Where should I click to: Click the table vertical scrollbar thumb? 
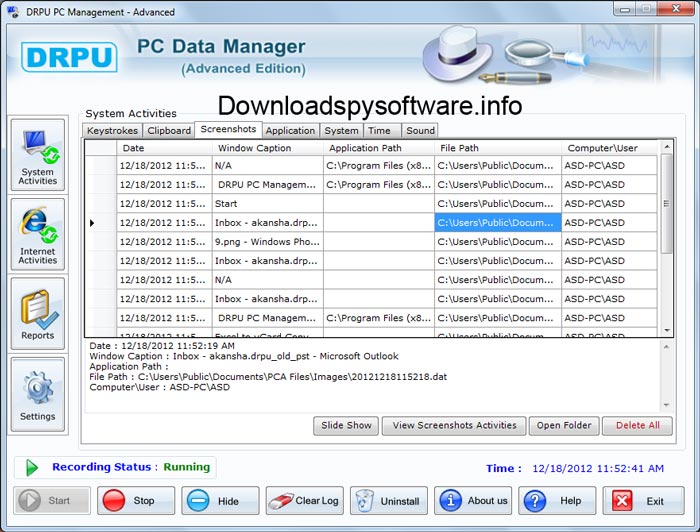667,204
